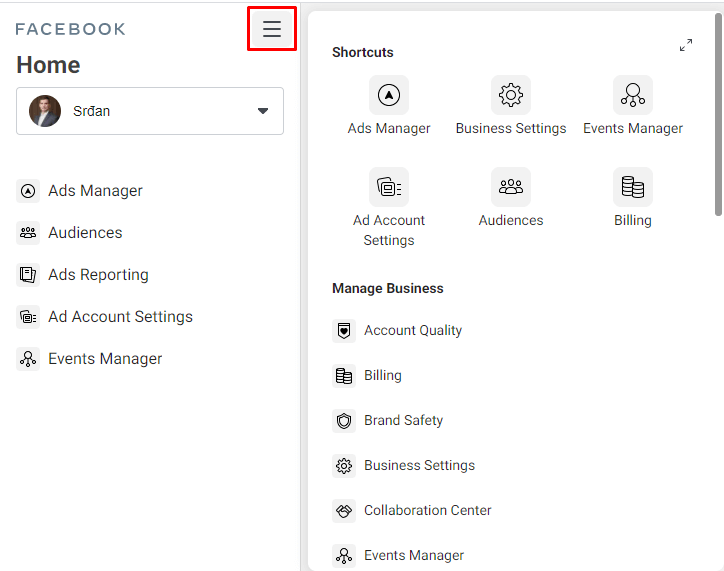
Task: Click the Ad Account Settings sidebar icon
Action: (28, 317)
